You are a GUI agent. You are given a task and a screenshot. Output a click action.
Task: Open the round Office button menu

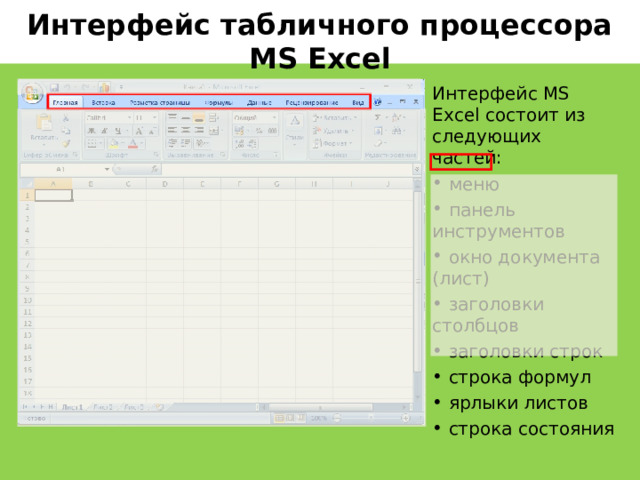pos(32,93)
